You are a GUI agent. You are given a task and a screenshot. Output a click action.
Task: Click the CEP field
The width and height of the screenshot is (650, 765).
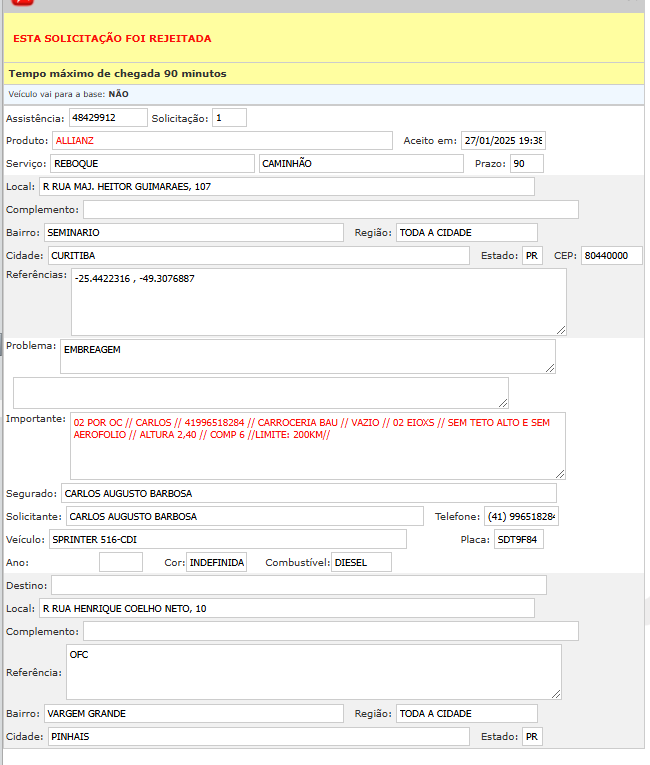pyautogui.click(x=611, y=256)
